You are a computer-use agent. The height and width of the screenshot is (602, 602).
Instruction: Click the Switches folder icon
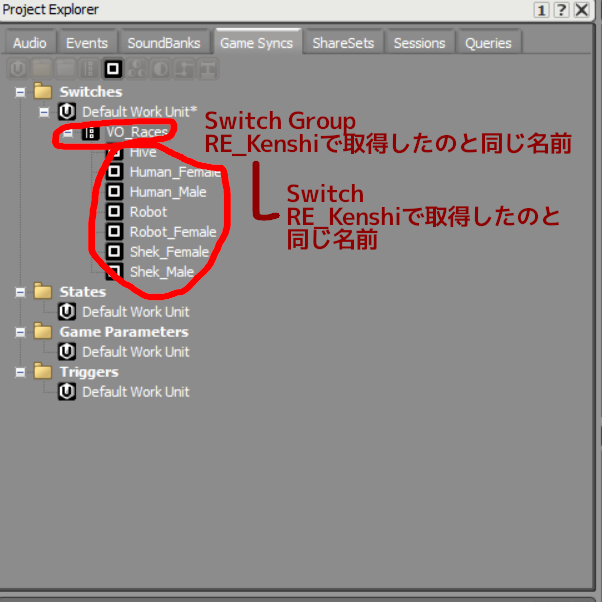click(x=43, y=91)
